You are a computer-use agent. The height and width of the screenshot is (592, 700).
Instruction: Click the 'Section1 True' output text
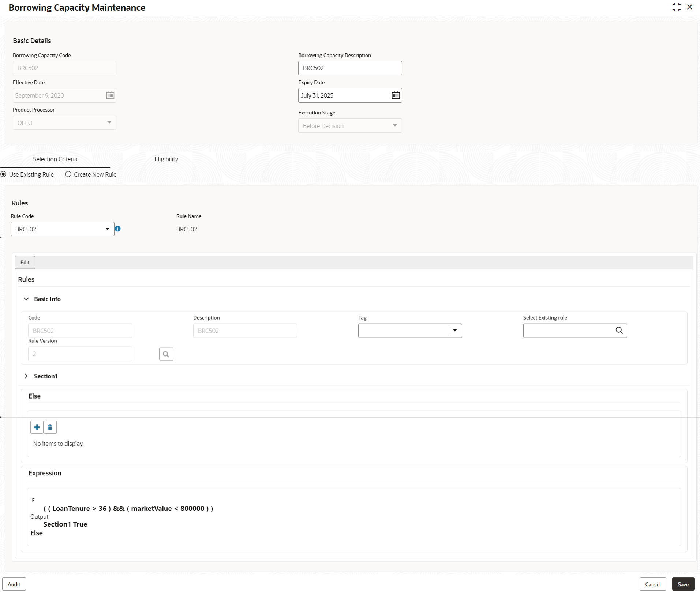65,524
